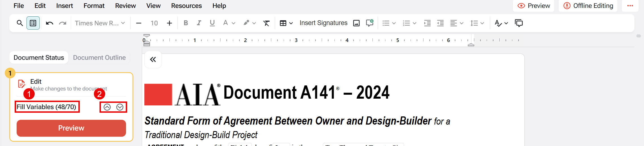The height and width of the screenshot is (146, 644).
Task: Go to previous variable with up arrow
Action: [107, 107]
